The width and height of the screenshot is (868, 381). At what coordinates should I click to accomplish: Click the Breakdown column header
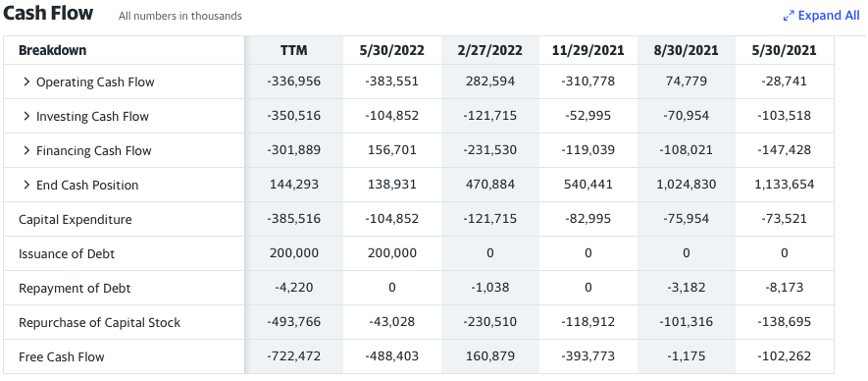(53, 50)
